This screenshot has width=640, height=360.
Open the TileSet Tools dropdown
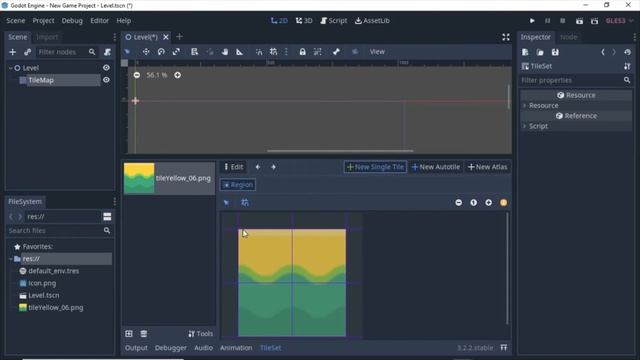[x=200, y=334]
